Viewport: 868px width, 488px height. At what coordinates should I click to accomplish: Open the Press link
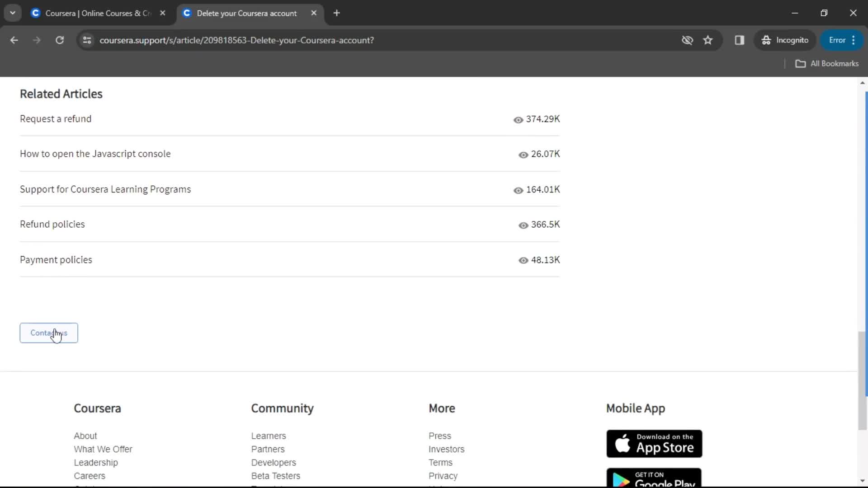440,436
